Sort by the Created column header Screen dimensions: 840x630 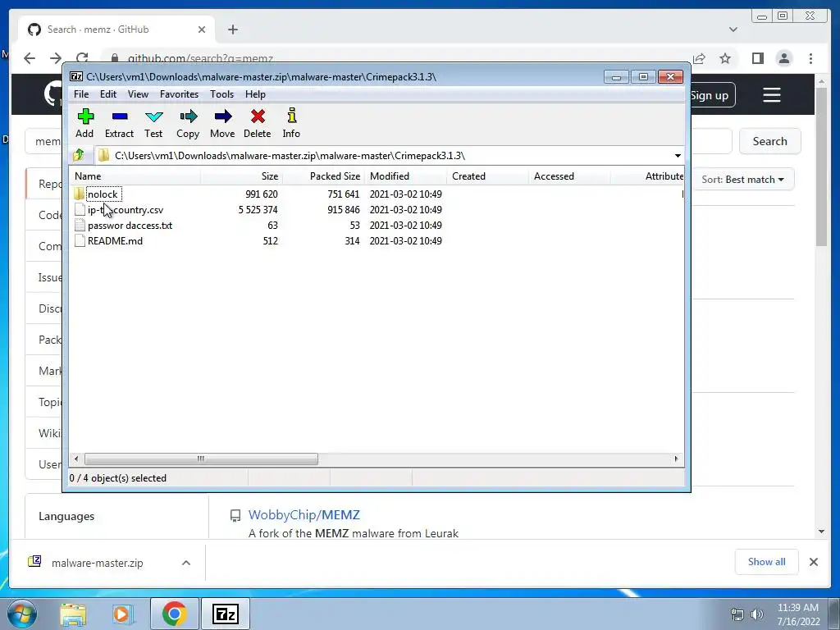[487, 176]
